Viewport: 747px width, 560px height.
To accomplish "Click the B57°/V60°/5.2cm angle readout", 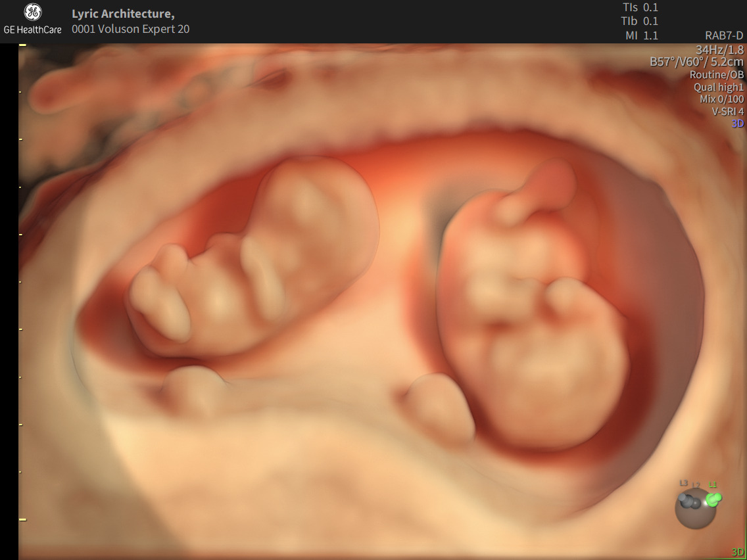I will [x=696, y=62].
